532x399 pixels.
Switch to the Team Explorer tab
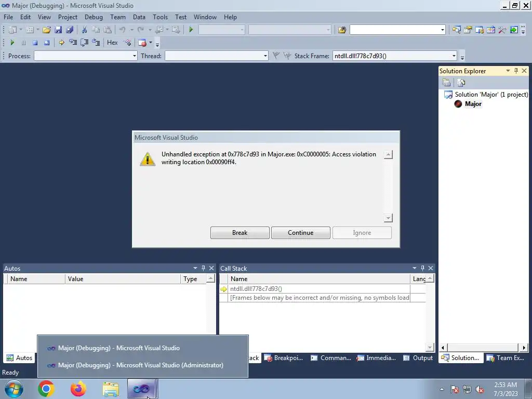point(505,357)
